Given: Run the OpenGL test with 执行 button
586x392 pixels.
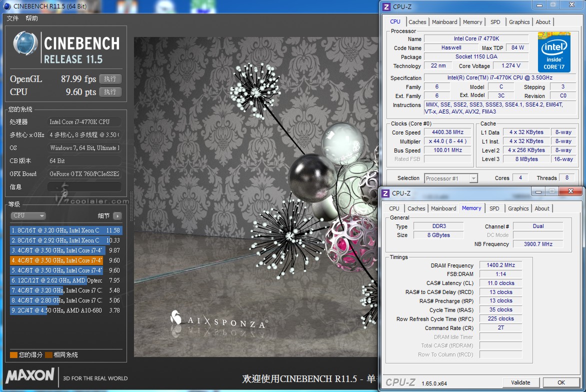Looking at the screenshot, I should [x=110, y=79].
